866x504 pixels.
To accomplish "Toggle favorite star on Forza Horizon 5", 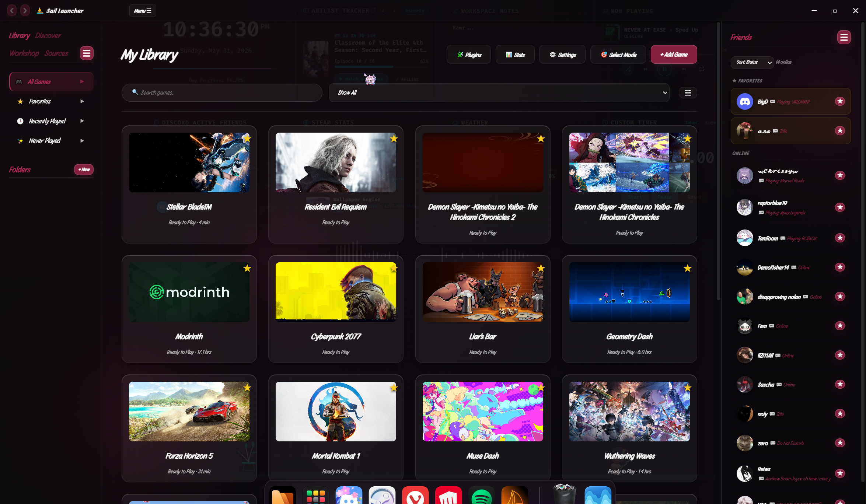I will [247, 388].
